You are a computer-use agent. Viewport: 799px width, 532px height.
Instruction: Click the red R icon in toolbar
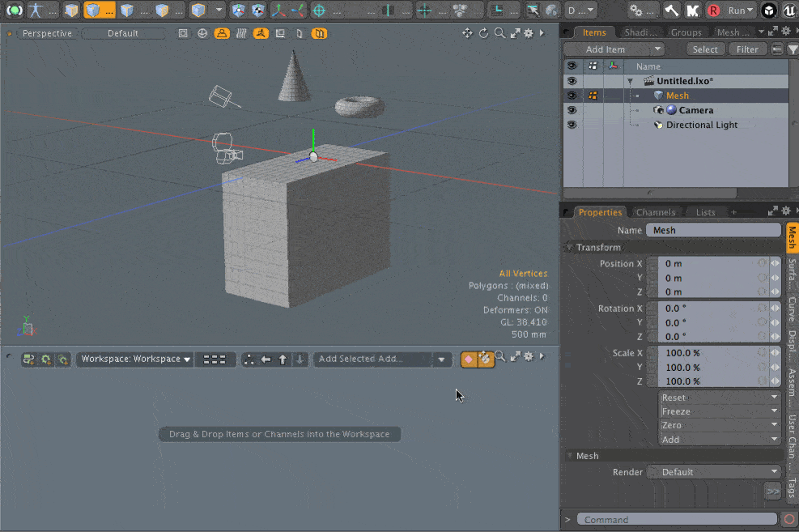coord(713,11)
